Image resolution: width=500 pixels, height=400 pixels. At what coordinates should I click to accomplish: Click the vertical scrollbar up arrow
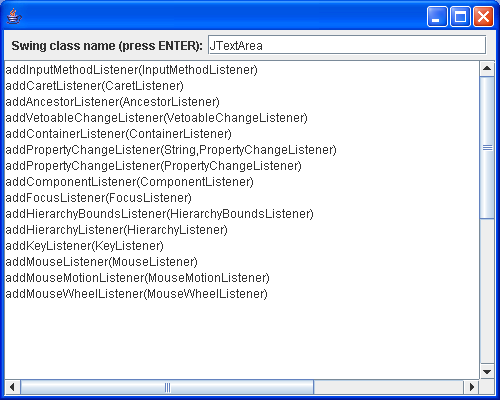(487, 69)
